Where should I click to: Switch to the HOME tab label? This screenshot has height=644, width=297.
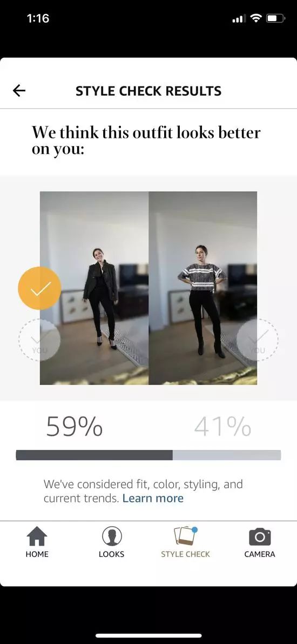(37, 554)
